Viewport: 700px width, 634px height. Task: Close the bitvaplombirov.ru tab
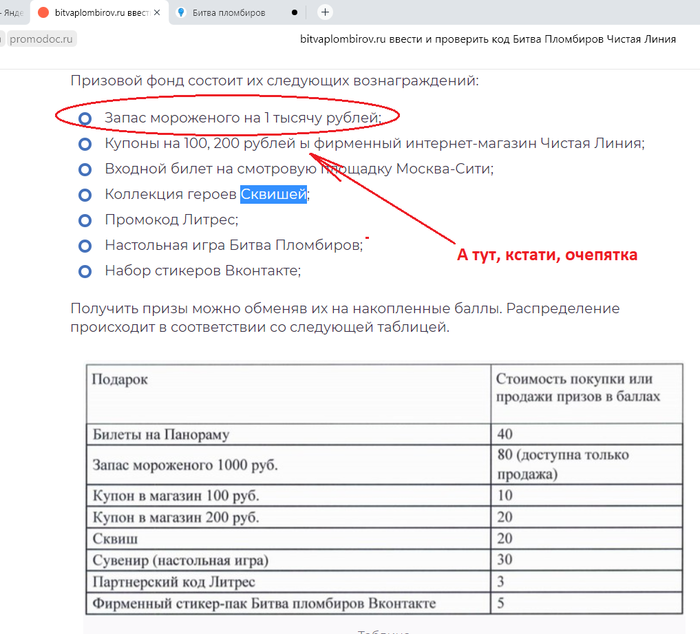point(157,13)
